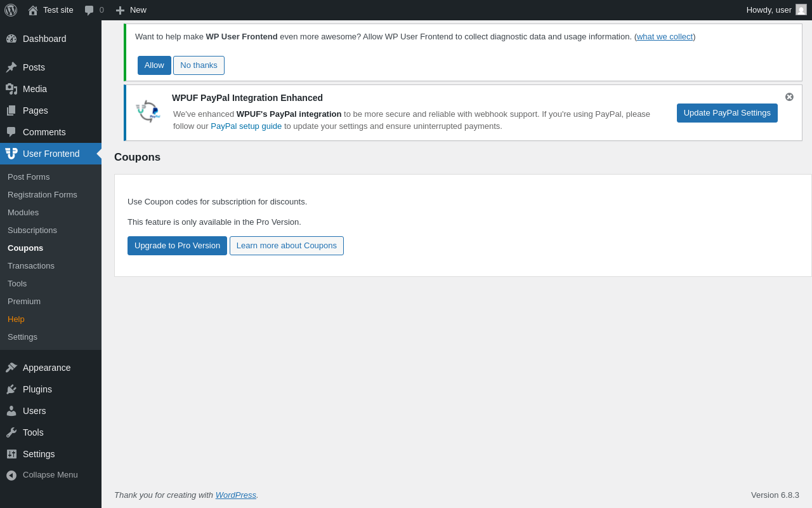The width and height of the screenshot is (812, 508).
Task: Click the Upgrade to Pro Version button
Action: (177, 246)
